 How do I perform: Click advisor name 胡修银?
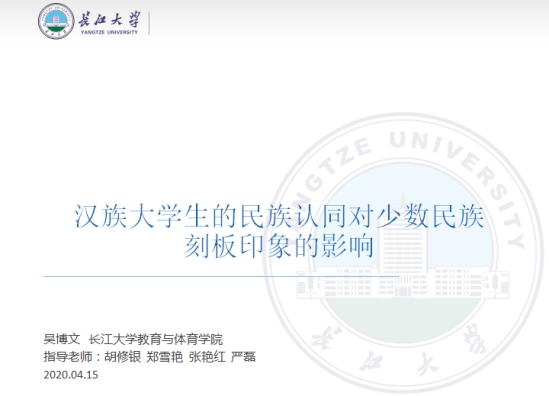[x=123, y=357]
